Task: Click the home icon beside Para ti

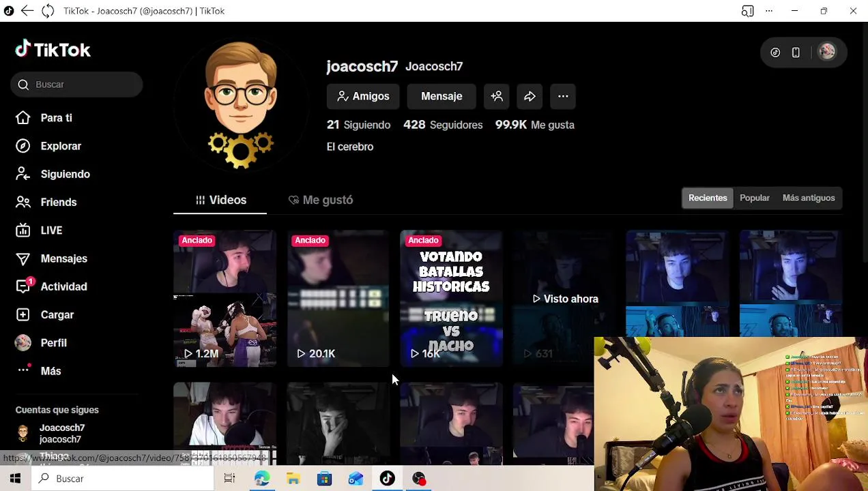Action: 23,117
